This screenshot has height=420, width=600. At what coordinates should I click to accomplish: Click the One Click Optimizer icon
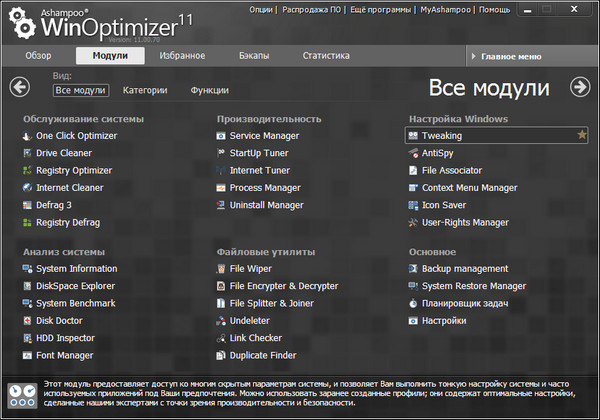27,136
